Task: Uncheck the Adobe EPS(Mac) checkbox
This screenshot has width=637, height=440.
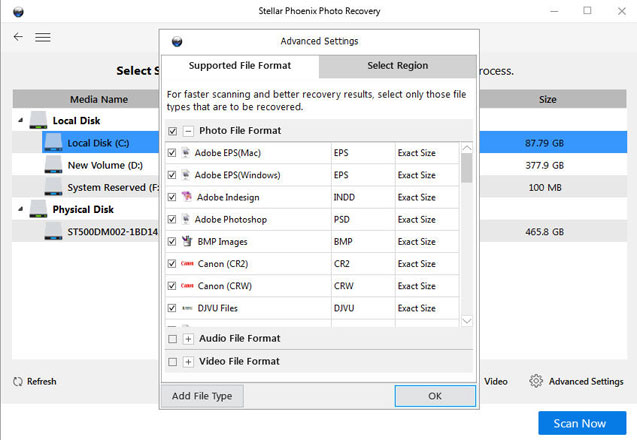Action: (x=172, y=153)
